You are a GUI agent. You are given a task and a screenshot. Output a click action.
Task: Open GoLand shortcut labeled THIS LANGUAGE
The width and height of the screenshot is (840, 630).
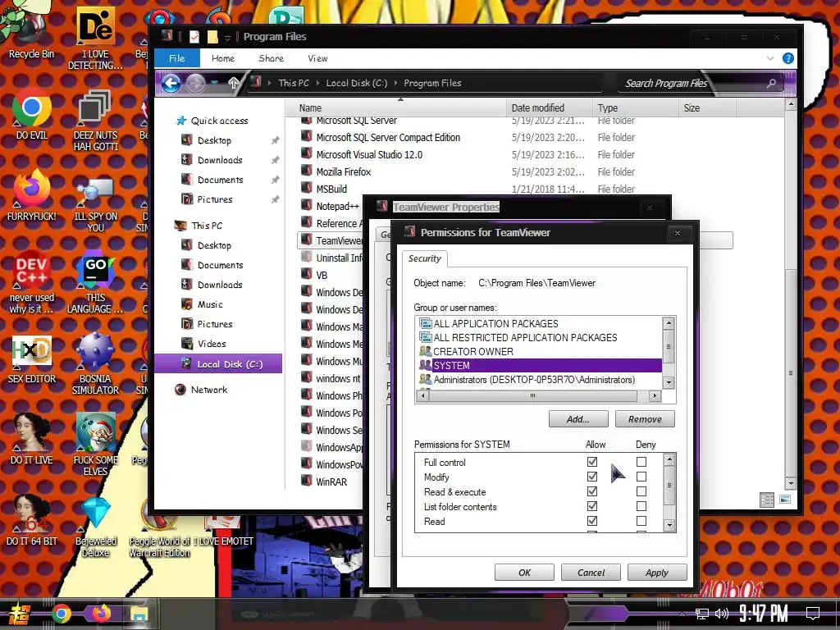(95, 282)
